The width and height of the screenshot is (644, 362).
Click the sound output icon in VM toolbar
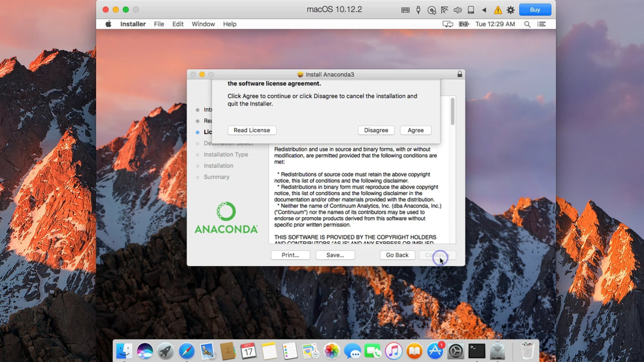pyautogui.click(x=458, y=10)
